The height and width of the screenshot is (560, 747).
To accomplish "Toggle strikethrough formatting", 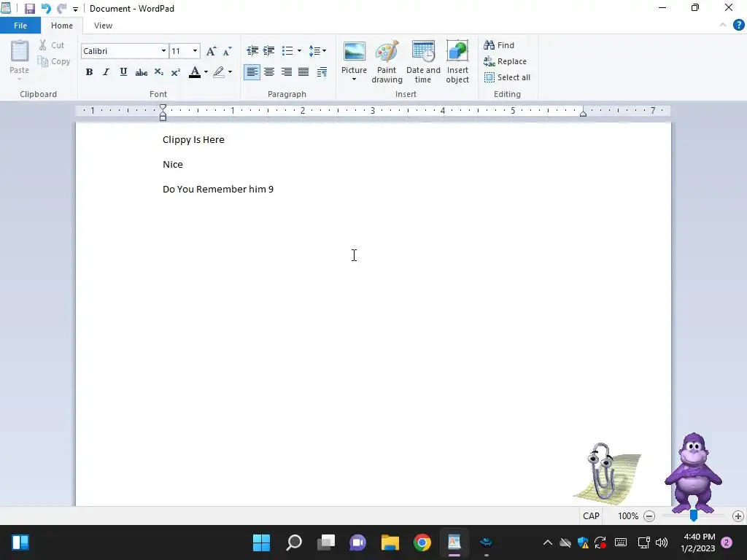I will tap(141, 72).
